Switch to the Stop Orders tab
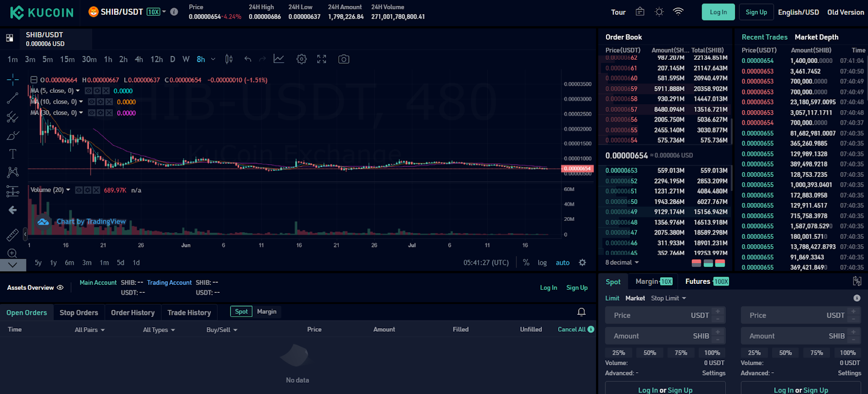Image resolution: width=868 pixels, height=394 pixels. (x=79, y=313)
